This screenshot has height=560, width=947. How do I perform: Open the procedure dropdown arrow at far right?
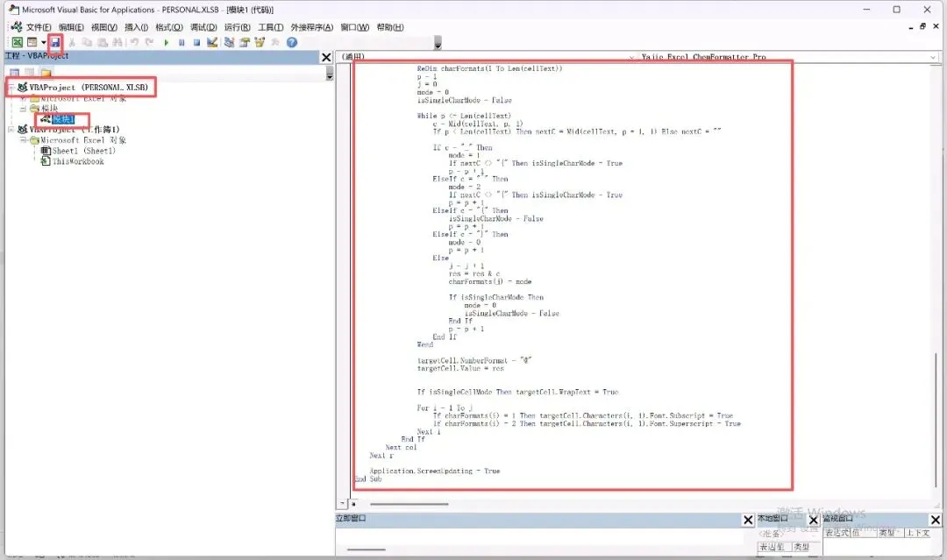(x=932, y=57)
